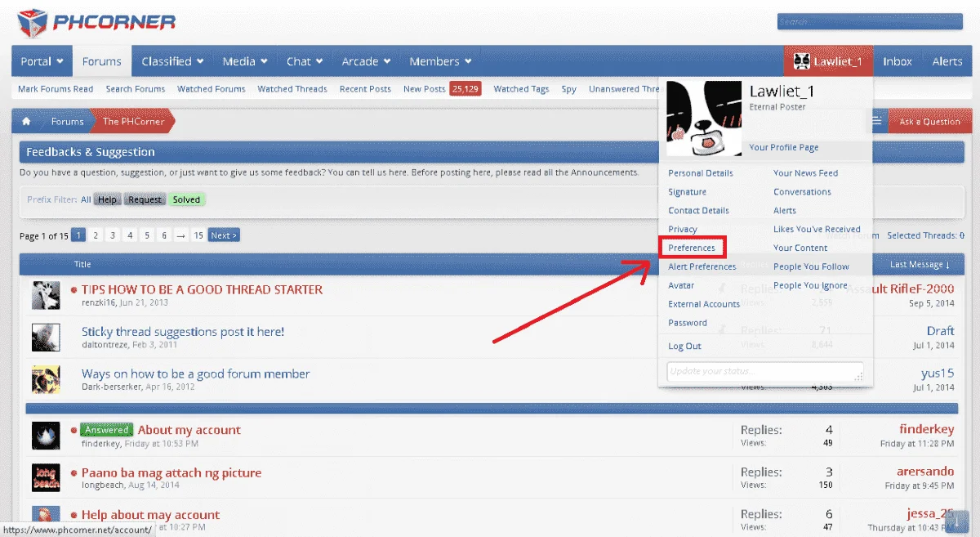
Task: Open Alert Preferences
Action: coord(702,266)
